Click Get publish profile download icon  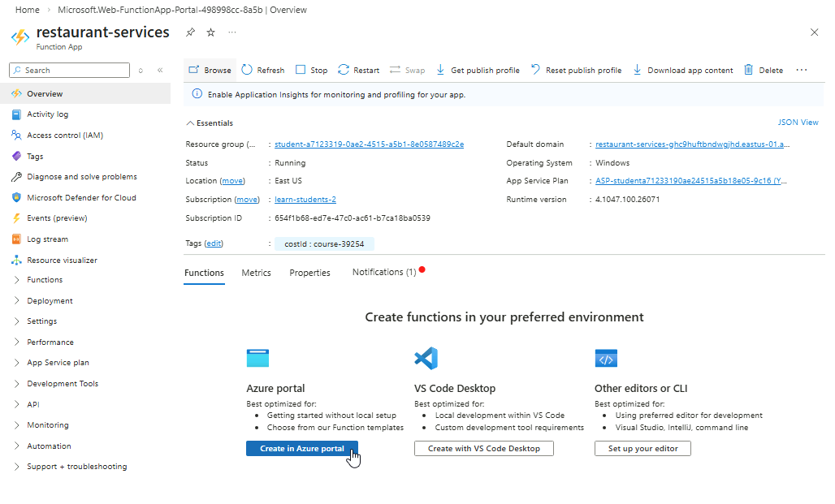click(x=440, y=70)
